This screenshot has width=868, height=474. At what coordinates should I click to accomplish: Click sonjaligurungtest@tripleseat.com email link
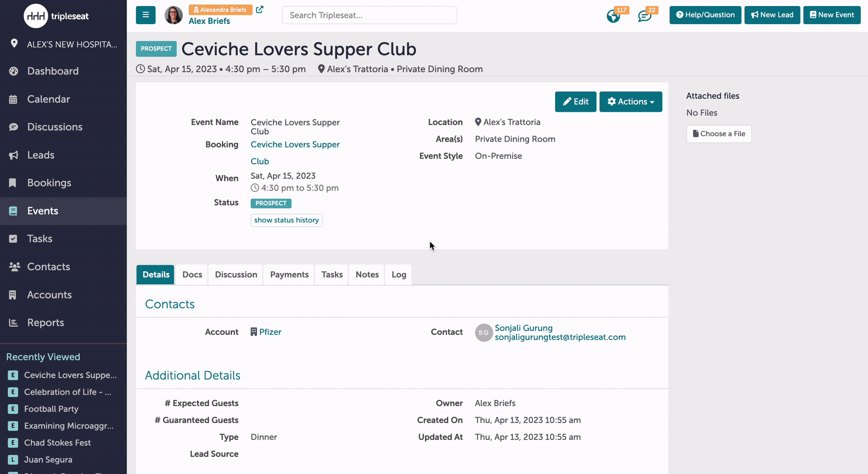point(560,337)
